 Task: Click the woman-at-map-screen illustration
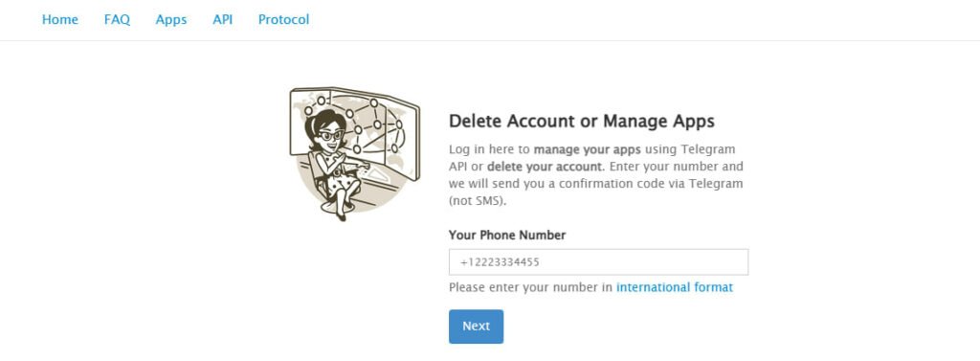pos(354,153)
